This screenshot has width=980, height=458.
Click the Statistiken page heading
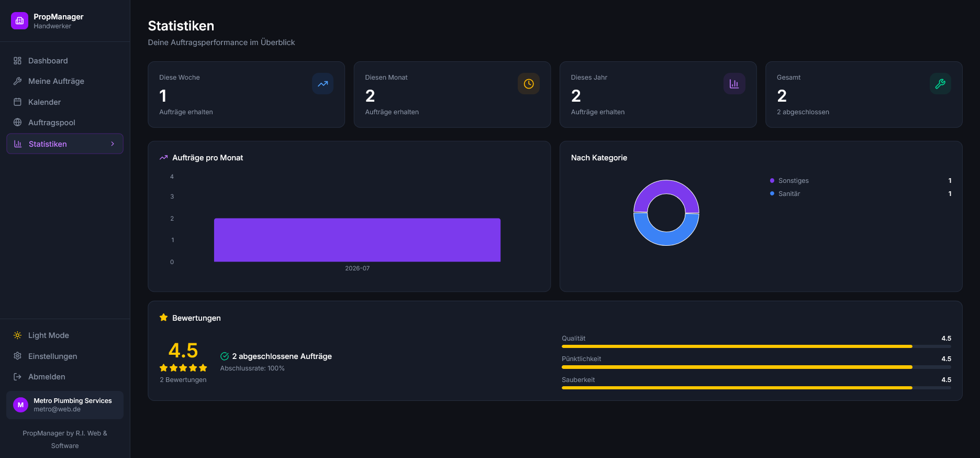181,26
